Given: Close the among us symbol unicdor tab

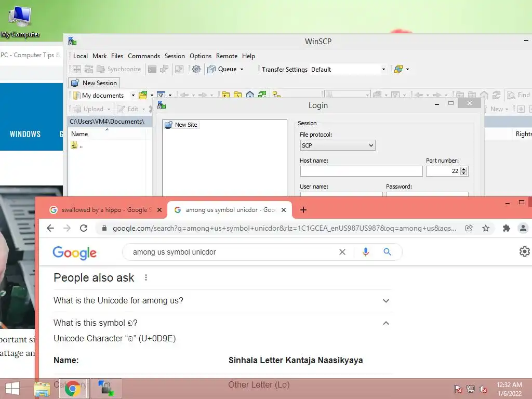Looking at the screenshot, I should [284, 210].
